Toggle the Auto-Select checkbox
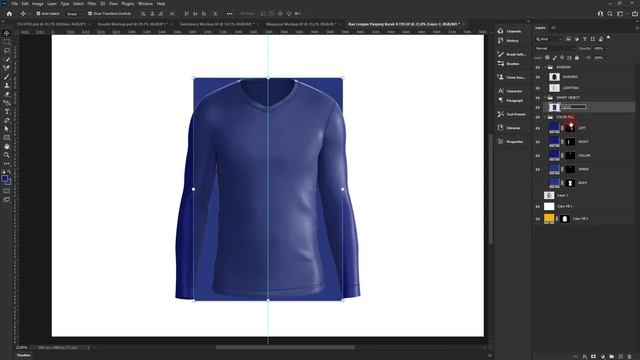The height and width of the screenshot is (360, 640). pos(38,13)
